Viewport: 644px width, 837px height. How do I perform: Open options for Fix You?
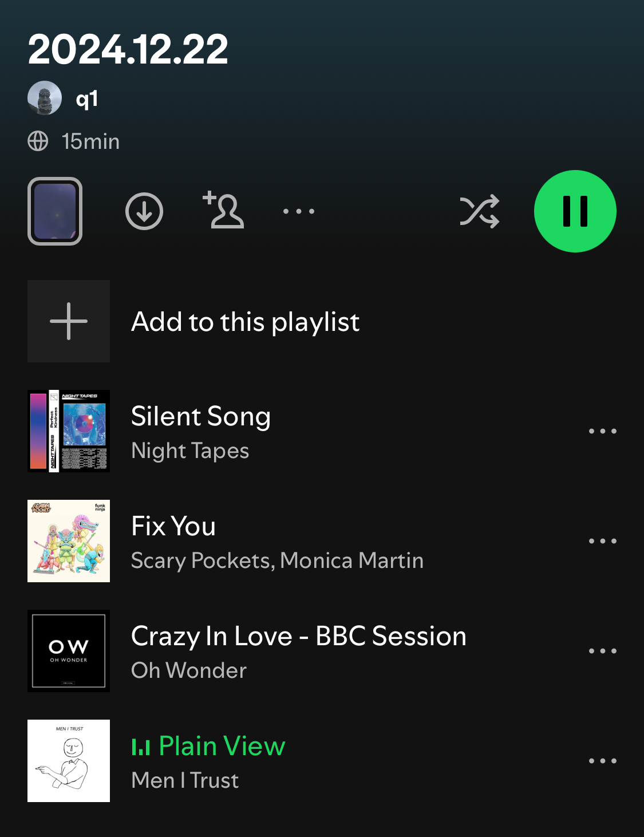[x=603, y=541]
